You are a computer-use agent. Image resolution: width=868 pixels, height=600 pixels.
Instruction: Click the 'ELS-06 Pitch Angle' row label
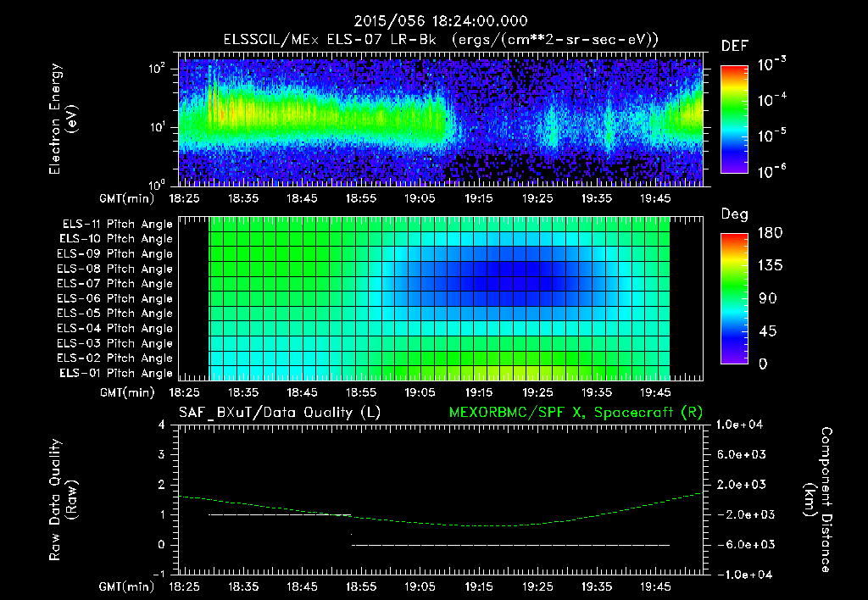(x=115, y=298)
